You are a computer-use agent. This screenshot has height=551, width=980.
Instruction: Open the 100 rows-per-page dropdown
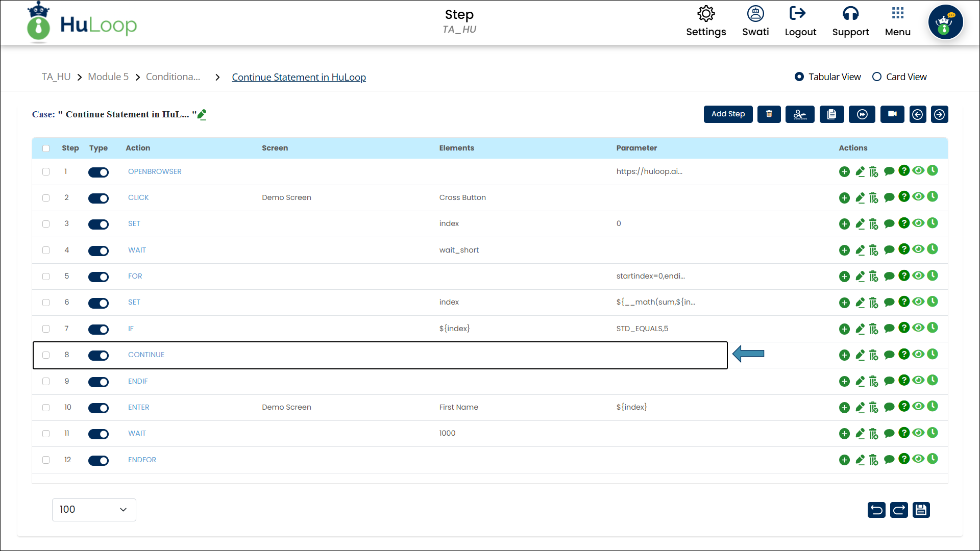[94, 510]
